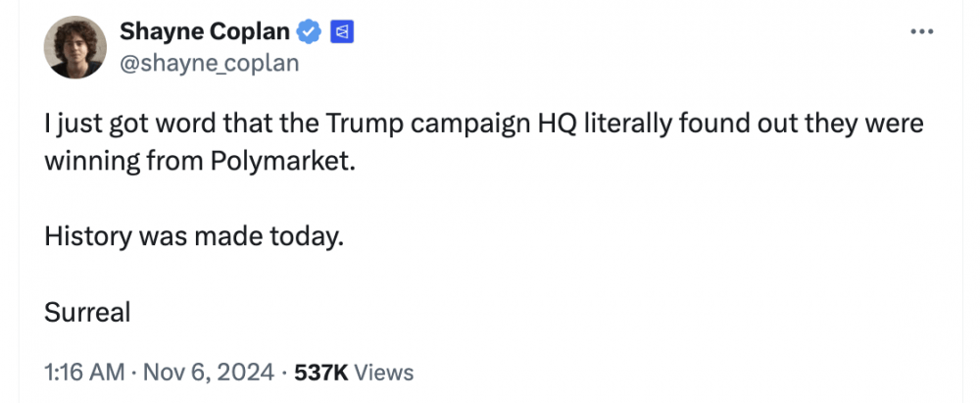Click the Nov 6, 2024 date
The height and width of the screenshot is (403, 980).
coord(207,373)
